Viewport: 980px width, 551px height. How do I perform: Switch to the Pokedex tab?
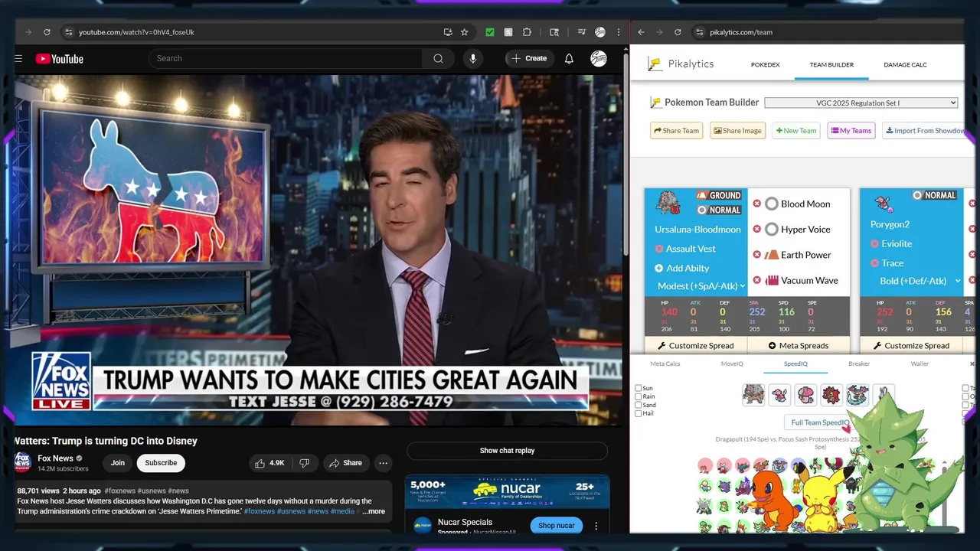[765, 65]
